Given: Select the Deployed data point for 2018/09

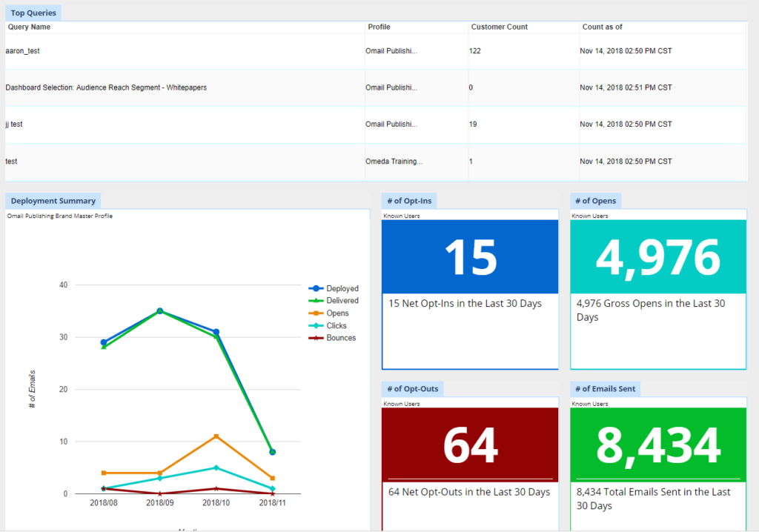Looking at the screenshot, I should 159,311.
